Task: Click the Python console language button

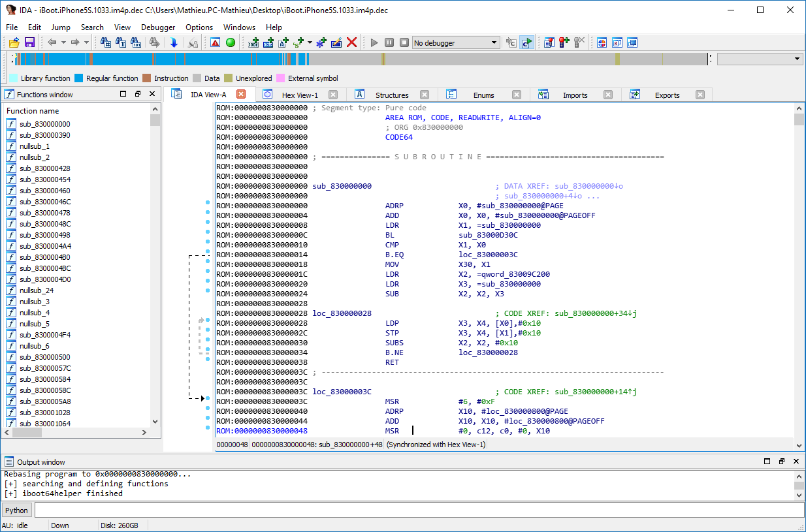Action: [x=17, y=510]
